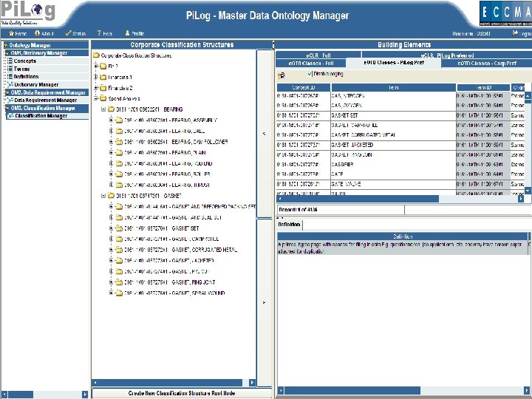Open Classification Manager item

point(41,116)
